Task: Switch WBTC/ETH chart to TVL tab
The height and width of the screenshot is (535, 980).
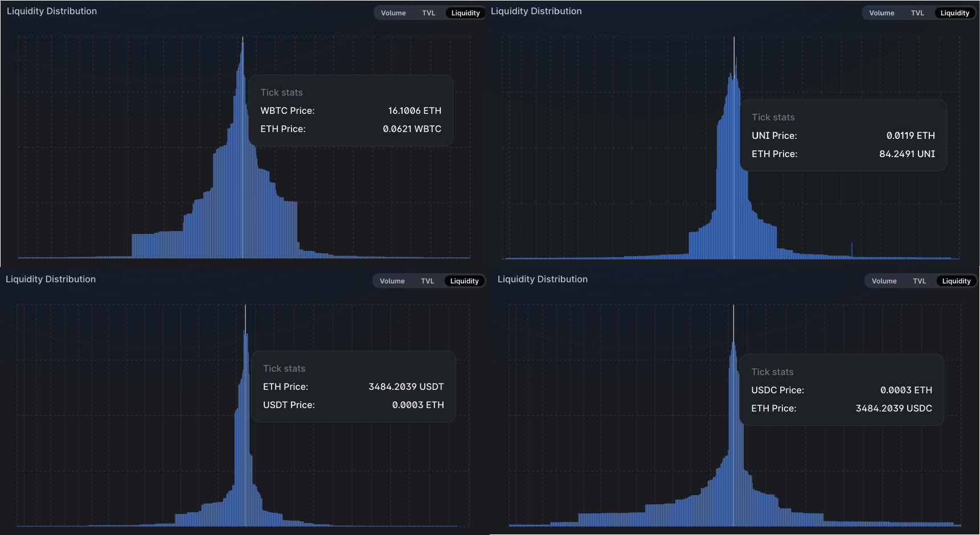Action: [x=428, y=13]
